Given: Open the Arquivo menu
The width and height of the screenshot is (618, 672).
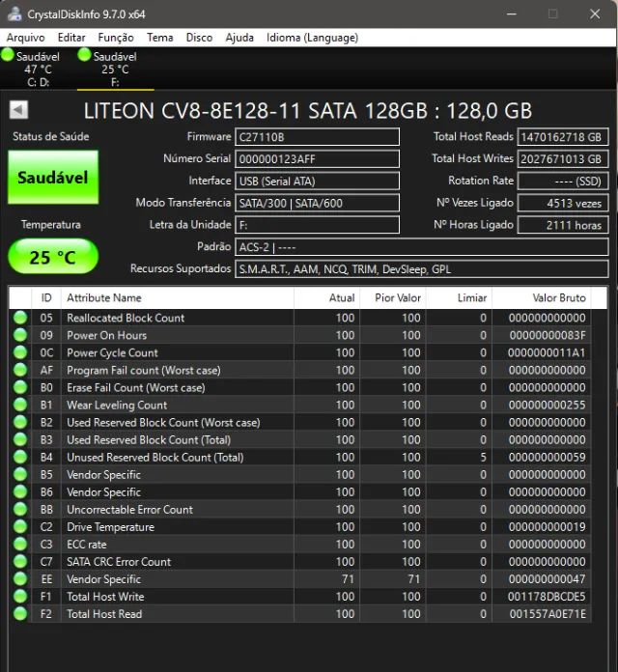Looking at the screenshot, I should point(26,38).
